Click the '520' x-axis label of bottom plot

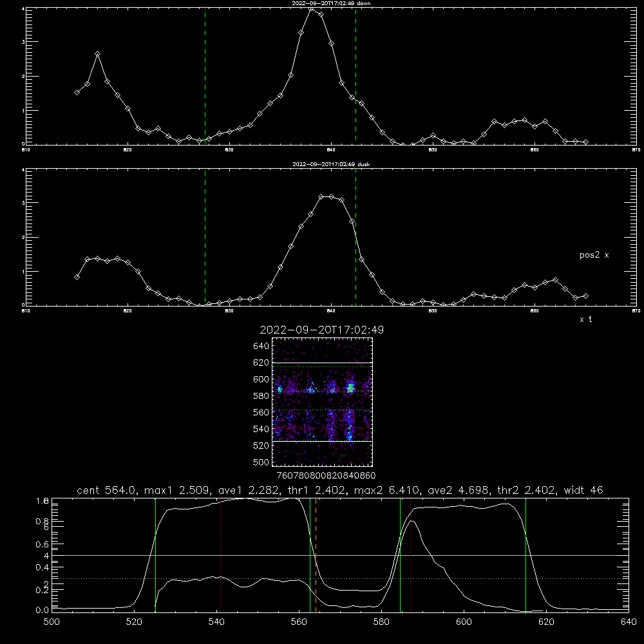tap(134, 622)
